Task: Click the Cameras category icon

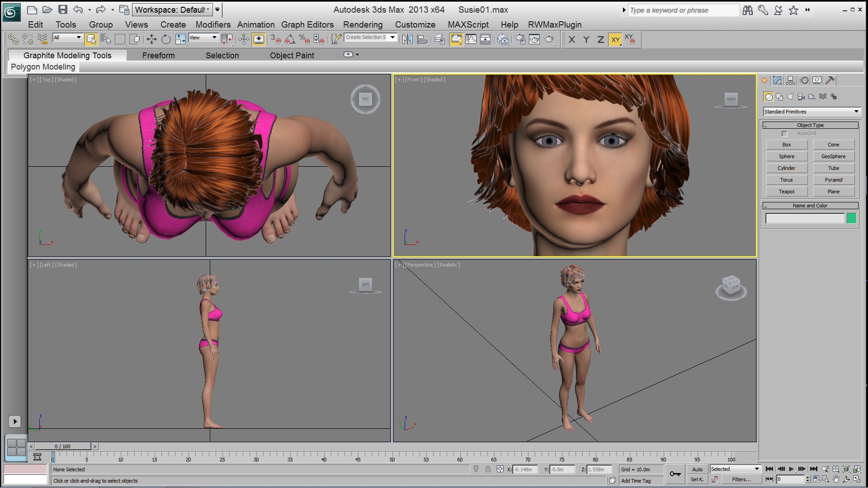Action: pyautogui.click(x=801, y=97)
